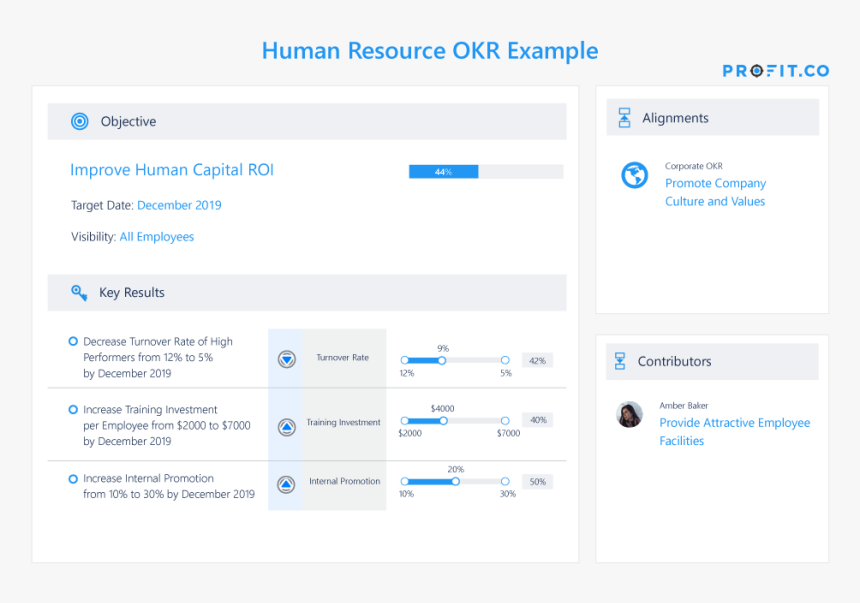
Task: Select the Decrease Turnover Rate radio bullet
Action: coord(73,342)
